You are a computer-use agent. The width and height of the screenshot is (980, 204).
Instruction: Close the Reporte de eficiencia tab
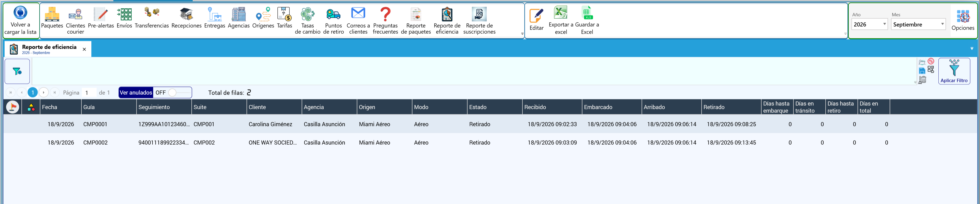pos(84,49)
